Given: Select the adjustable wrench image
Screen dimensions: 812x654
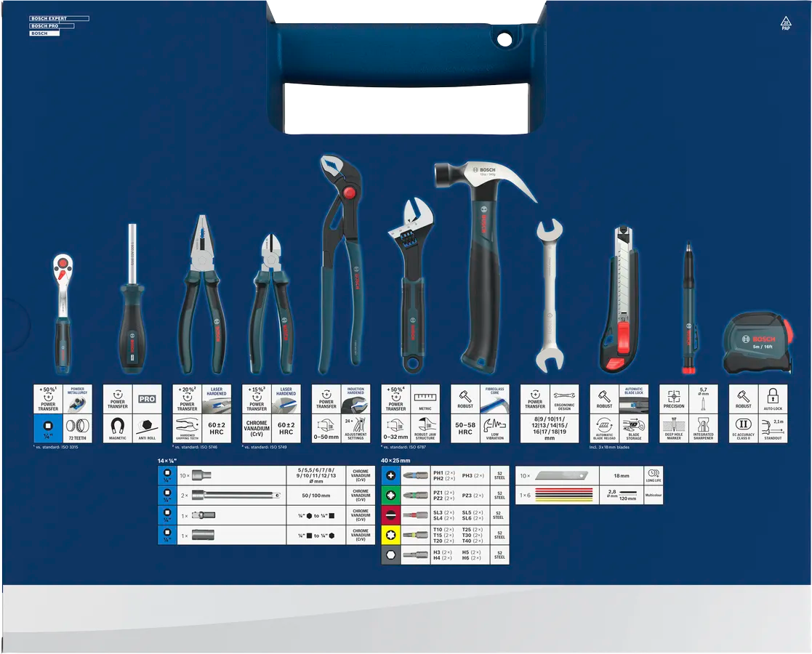Looking at the screenshot, I should (x=411, y=285).
